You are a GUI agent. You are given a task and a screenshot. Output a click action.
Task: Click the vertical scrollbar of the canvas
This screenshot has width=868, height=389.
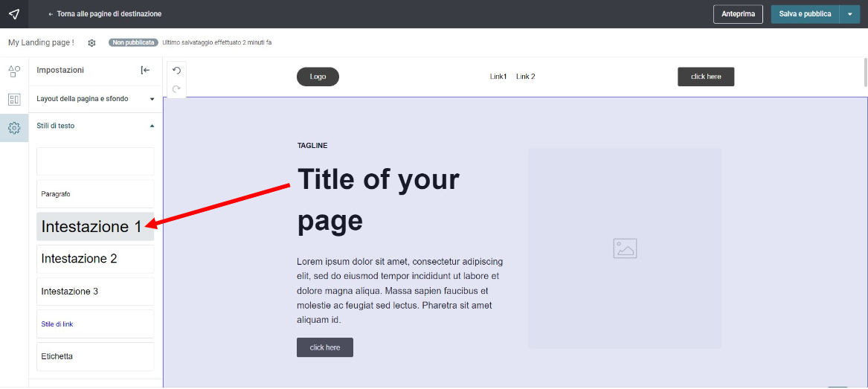click(x=865, y=72)
